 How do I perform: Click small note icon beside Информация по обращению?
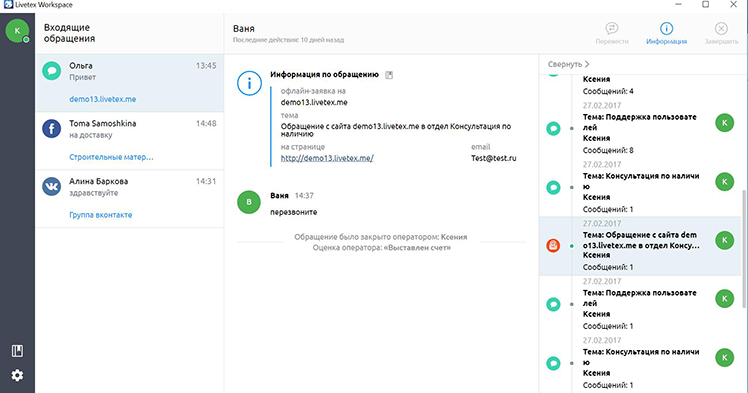tap(389, 75)
